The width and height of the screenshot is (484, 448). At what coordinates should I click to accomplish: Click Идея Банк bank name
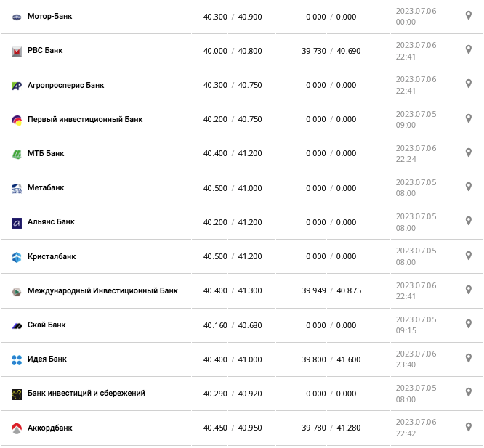pyautogui.click(x=47, y=359)
